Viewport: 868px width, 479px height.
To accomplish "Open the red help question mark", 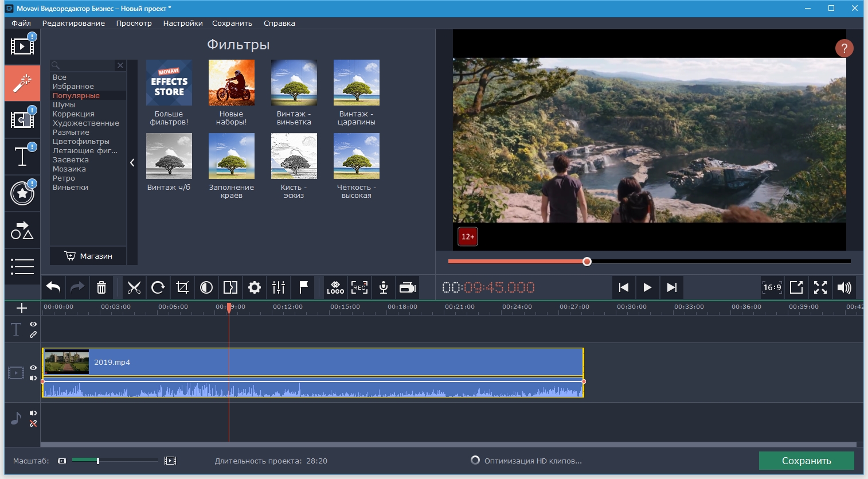I will point(844,48).
